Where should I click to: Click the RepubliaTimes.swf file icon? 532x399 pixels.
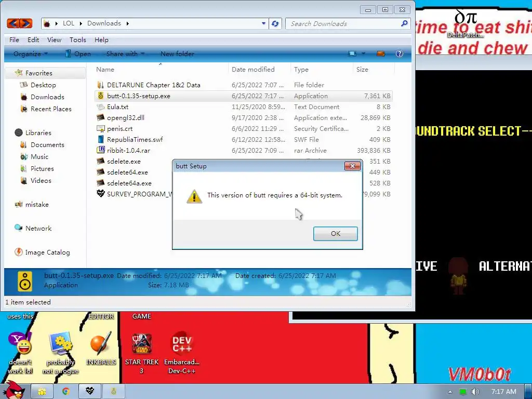click(x=100, y=139)
